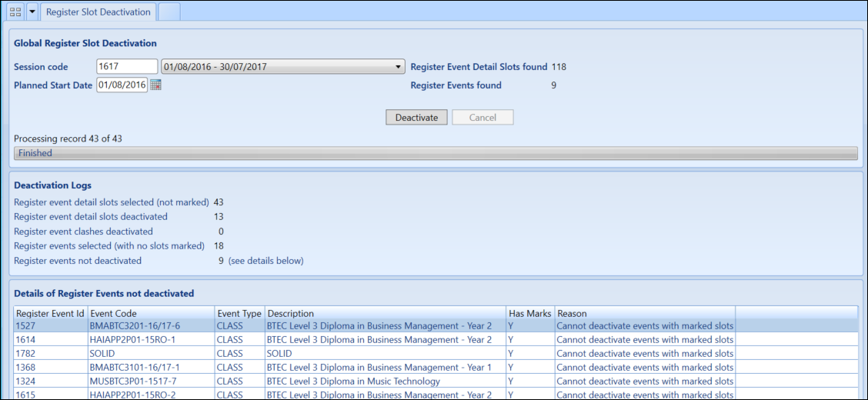Click the 'Register Events found' label
Screen dimensions: 868x400
pyautogui.click(x=456, y=85)
